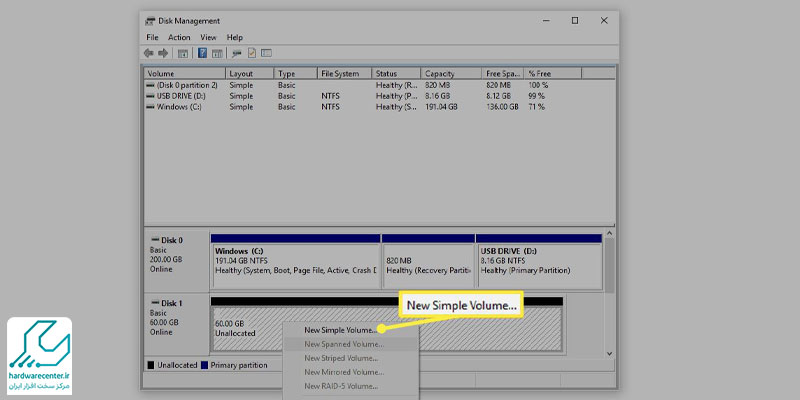Click the 100 % free cell

click(x=538, y=85)
